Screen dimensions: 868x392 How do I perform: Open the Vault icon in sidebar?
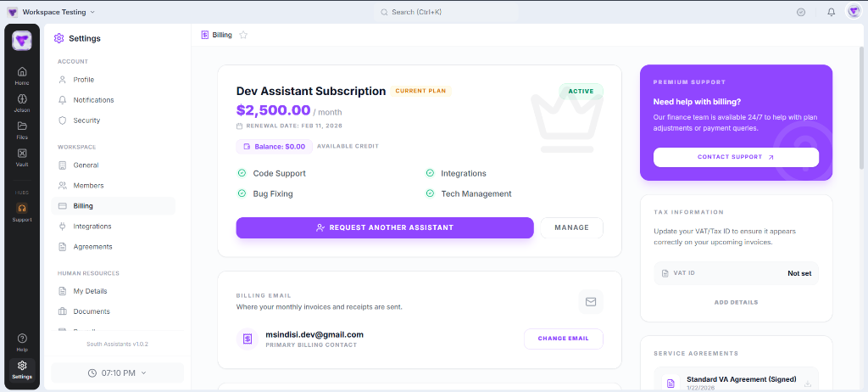tap(22, 156)
